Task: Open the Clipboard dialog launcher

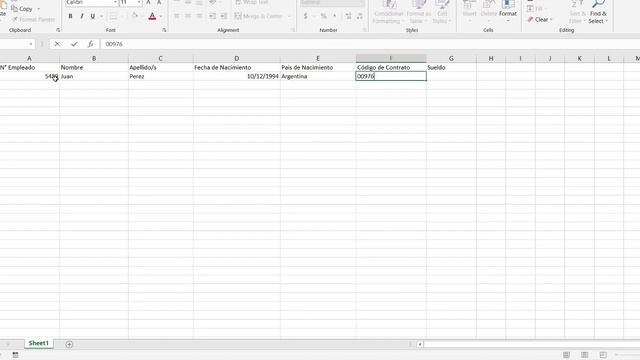Action: coord(58,30)
